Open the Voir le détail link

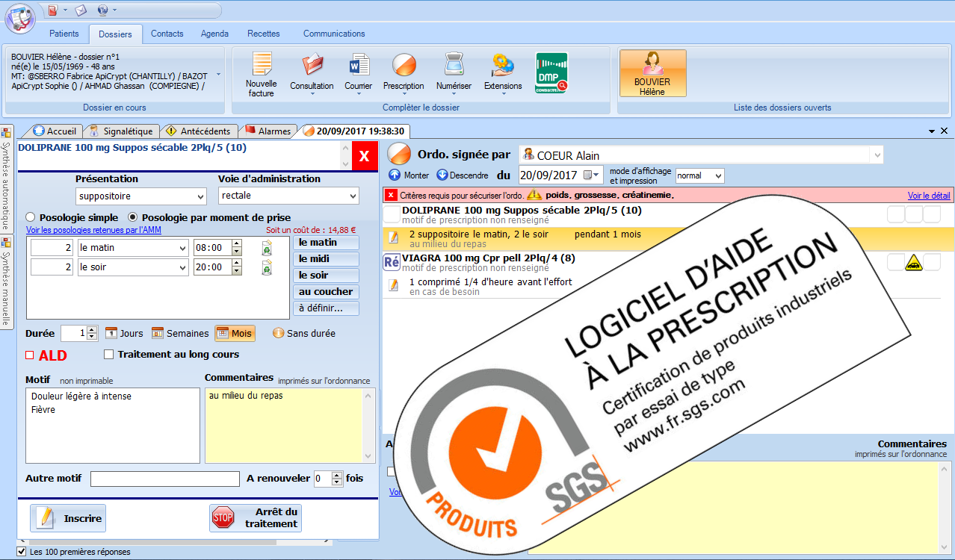[929, 196]
